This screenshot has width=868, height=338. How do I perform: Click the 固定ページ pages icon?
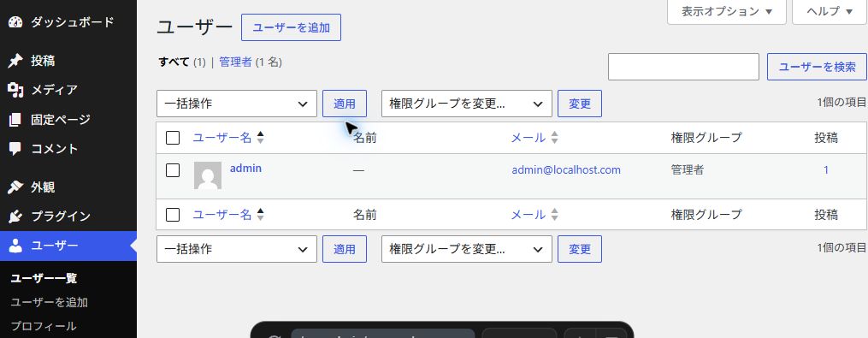[x=15, y=120]
